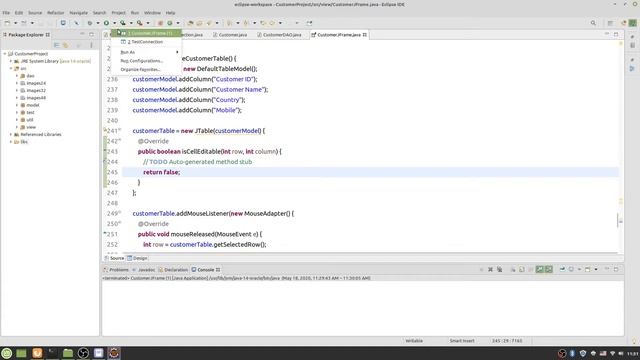Open the Navigate menu
This screenshot has width=640, height=360.
78,13
